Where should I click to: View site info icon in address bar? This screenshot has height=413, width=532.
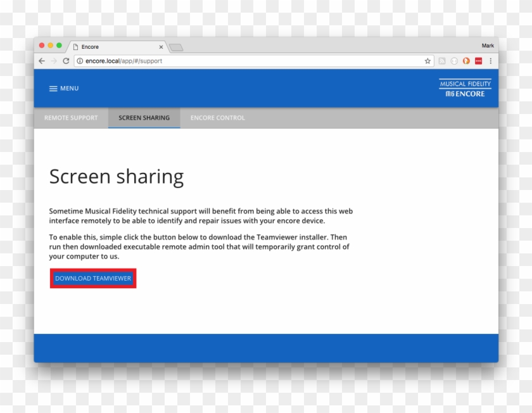80,61
